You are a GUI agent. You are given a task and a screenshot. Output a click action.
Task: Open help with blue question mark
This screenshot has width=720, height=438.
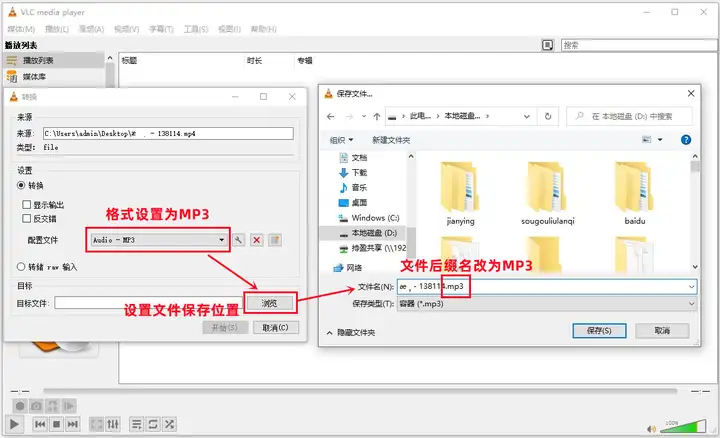(x=686, y=140)
